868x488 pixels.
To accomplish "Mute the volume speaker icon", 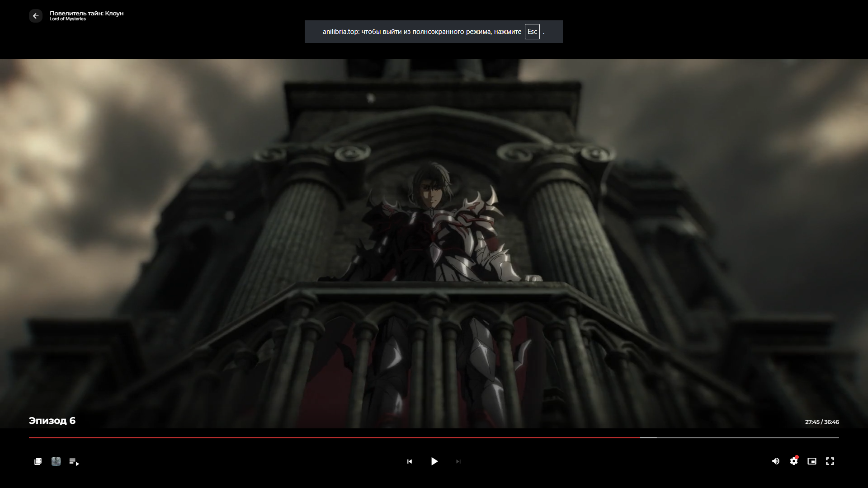I will (776, 461).
